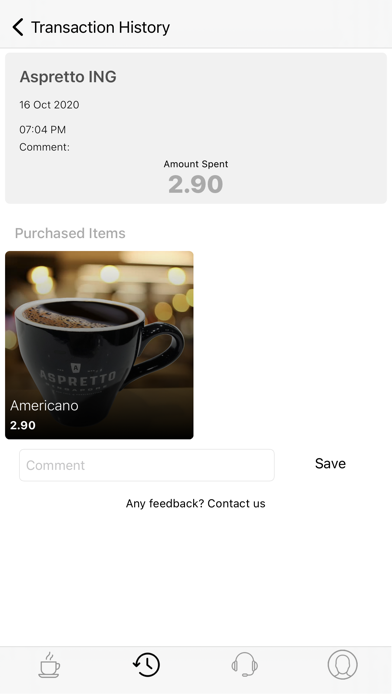Follow the Contact us feedback link
Viewport: 392px width, 696px height.
pyautogui.click(x=236, y=503)
